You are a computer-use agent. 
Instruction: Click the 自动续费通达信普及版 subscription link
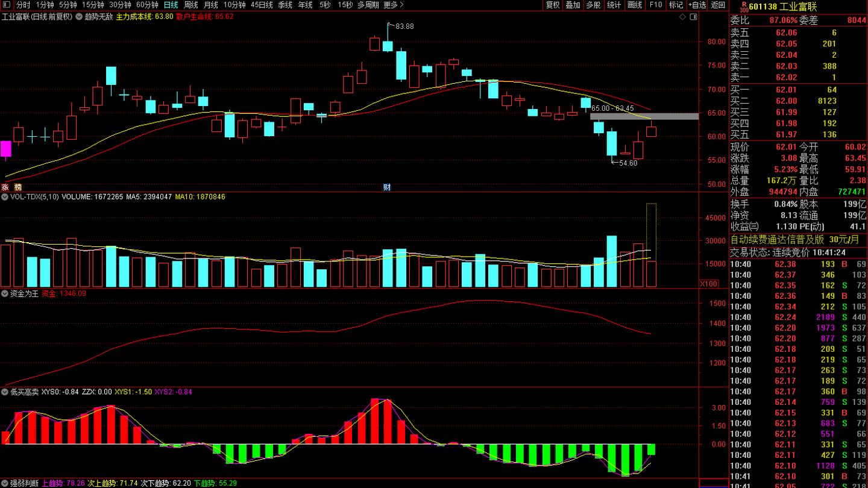pyautogui.click(x=794, y=239)
